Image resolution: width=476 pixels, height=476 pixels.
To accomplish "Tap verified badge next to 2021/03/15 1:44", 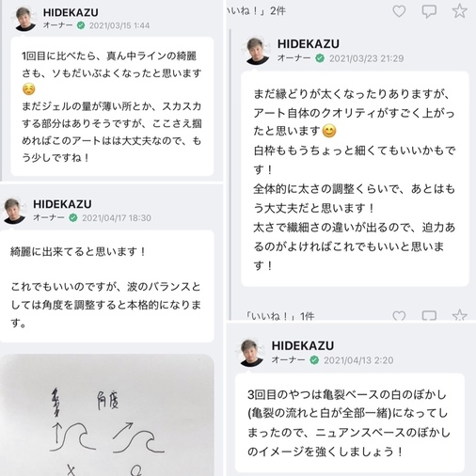I will 81,25.
